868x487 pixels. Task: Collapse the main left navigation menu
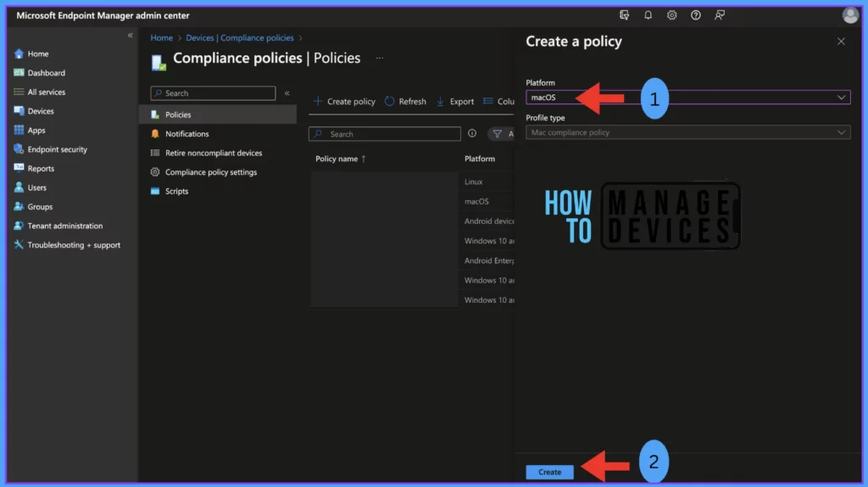130,35
